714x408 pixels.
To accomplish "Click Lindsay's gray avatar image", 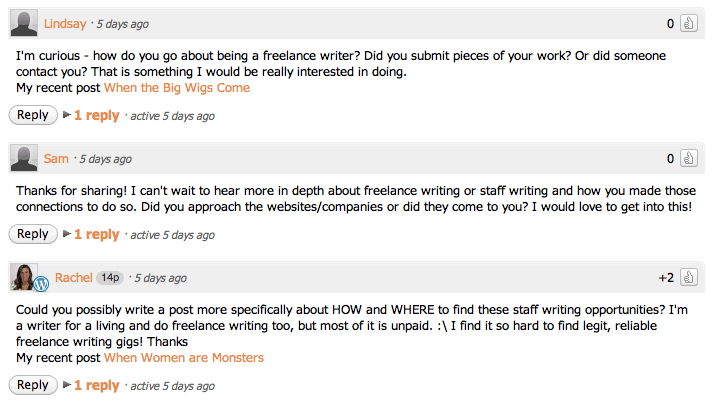I will coord(24,23).
